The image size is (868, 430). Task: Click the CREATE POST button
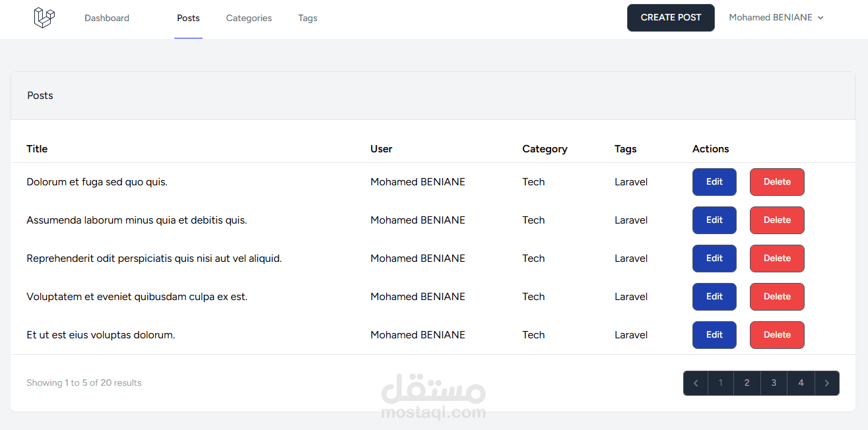pos(671,17)
